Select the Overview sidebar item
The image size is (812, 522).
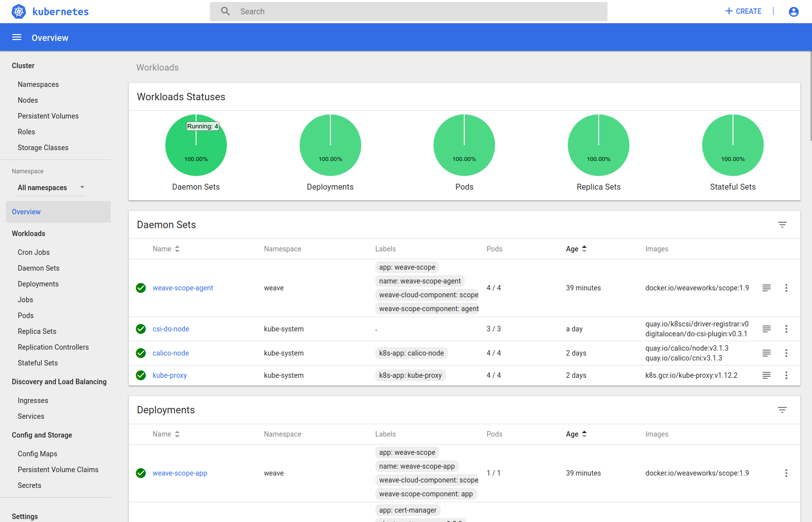(x=58, y=212)
